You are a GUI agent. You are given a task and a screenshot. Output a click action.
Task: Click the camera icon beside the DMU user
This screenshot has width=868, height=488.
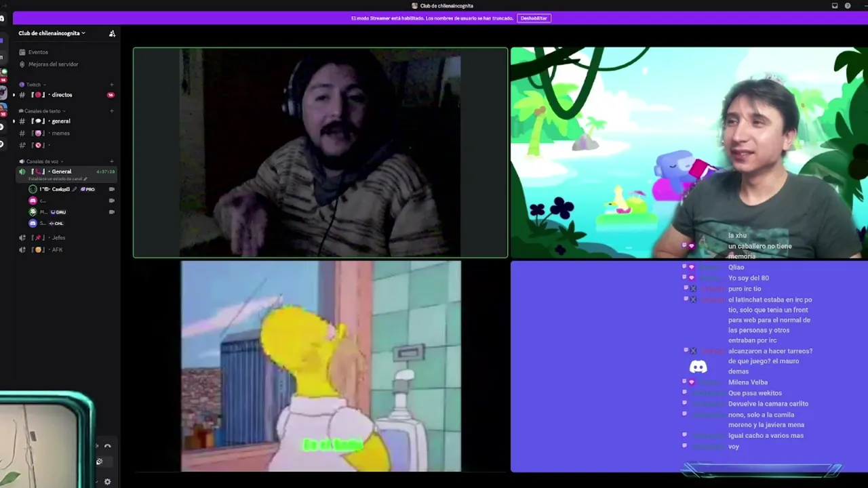pos(112,212)
